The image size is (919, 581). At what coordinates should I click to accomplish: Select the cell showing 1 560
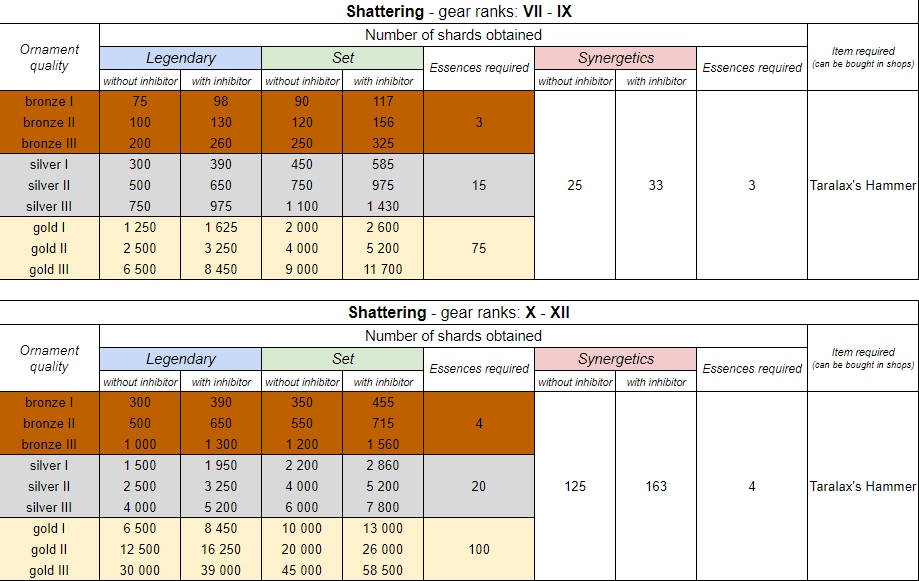click(383, 444)
